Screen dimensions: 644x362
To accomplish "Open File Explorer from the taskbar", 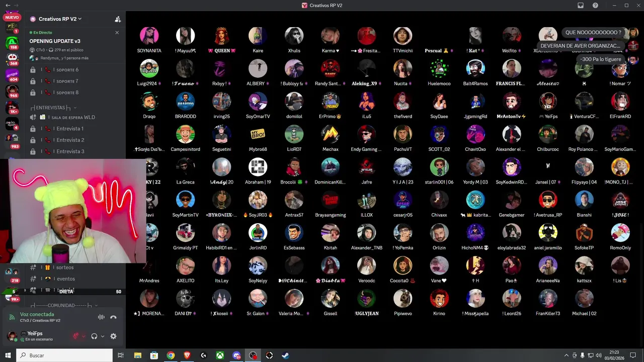I will (137, 355).
